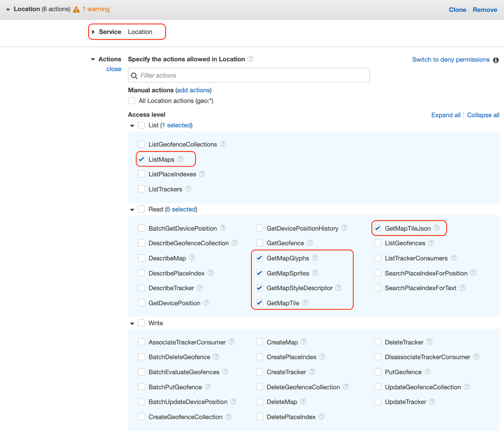
Task: Click help icon beside BatchGetDevicePosition
Action: 223,228
